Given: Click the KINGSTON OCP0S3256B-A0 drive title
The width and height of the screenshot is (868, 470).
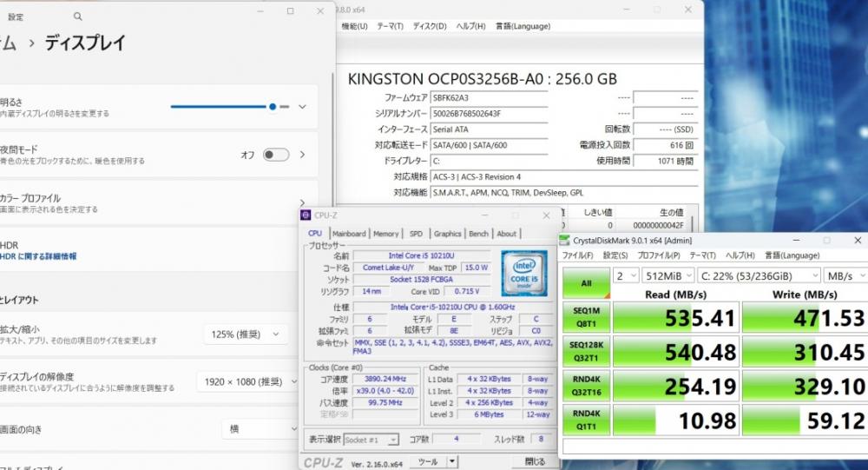Looking at the screenshot, I should (x=482, y=79).
